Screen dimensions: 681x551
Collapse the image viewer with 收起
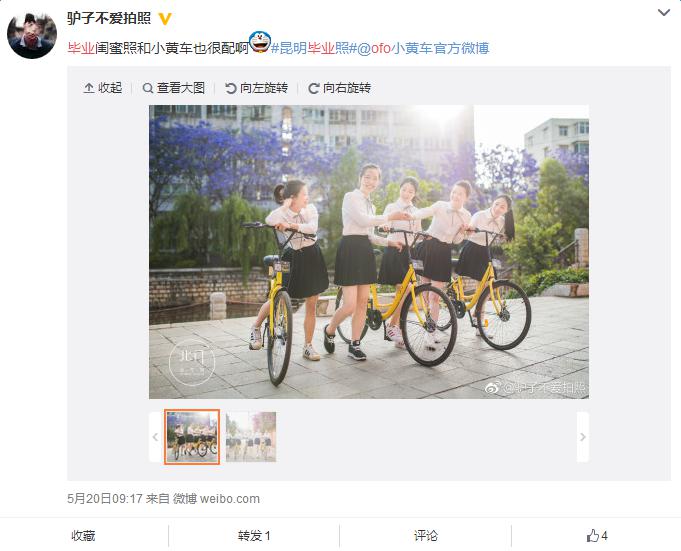point(103,88)
